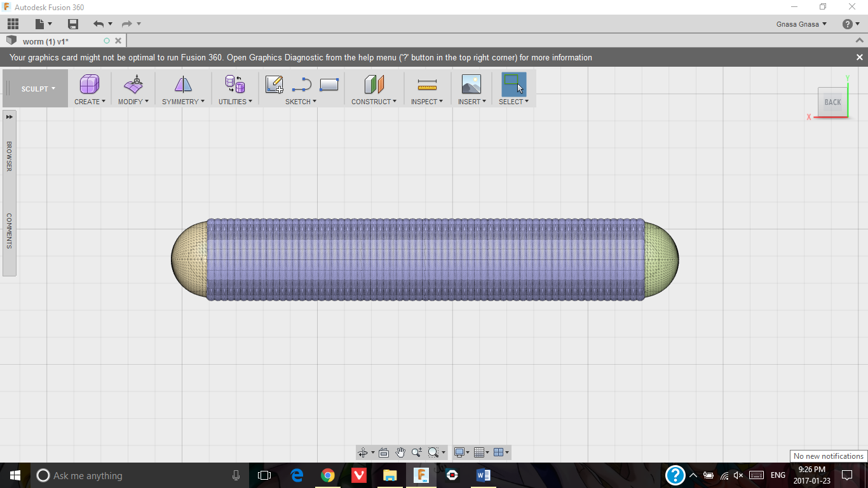Click the BACK face of the view cube
Screen dimensions: 868x488
tap(832, 102)
